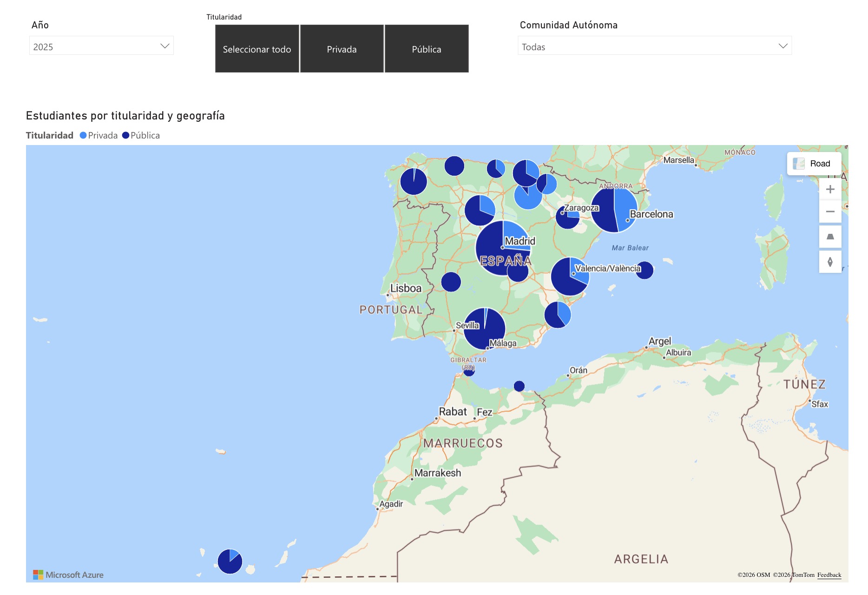Expand the Comunidad Autónoma Todas dropdown

tap(654, 46)
